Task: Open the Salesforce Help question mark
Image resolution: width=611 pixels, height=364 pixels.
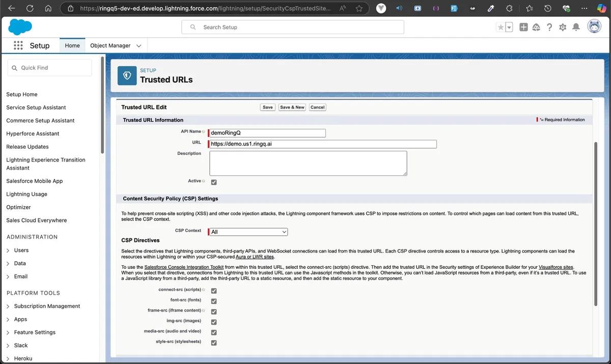Action: coord(549,27)
